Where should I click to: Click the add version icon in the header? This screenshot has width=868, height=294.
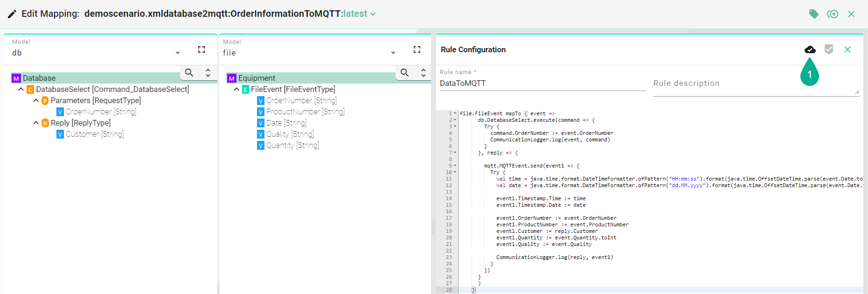833,14
